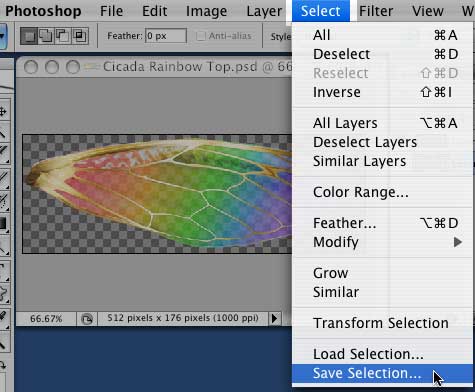Click the Feather pixel input field
Image resolution: width=475 pixels, height=392 pixels.
point(166,36)
